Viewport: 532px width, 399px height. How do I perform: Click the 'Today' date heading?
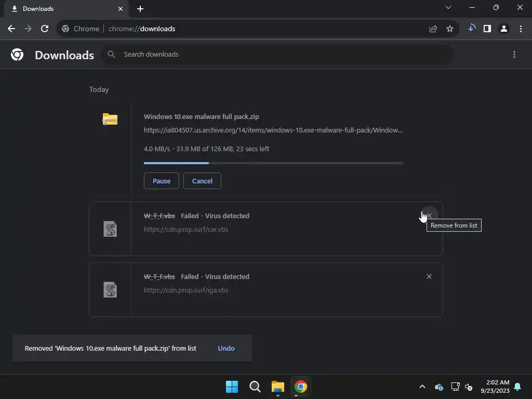click(x=99, y=89)
